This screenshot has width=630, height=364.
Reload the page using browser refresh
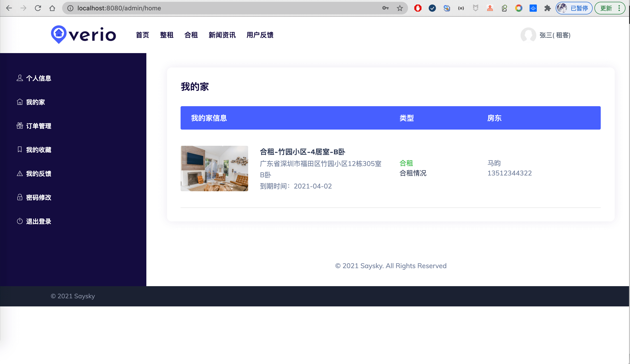(38, 8)
